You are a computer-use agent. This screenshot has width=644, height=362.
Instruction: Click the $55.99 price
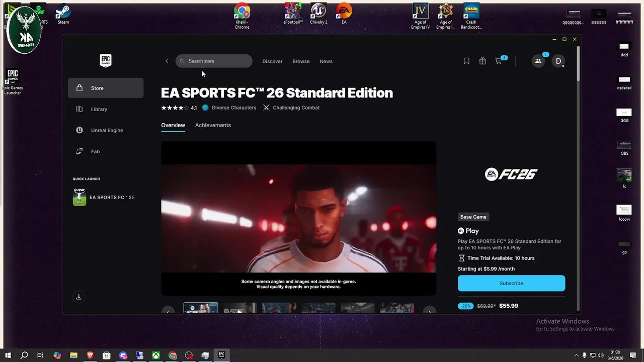tap(509, 306)
